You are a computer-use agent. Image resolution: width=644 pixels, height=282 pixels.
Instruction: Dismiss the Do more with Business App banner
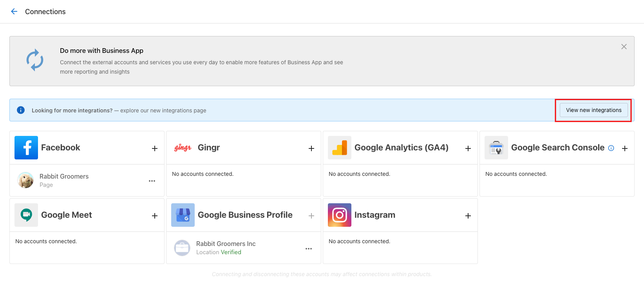(x=624, y=47)
